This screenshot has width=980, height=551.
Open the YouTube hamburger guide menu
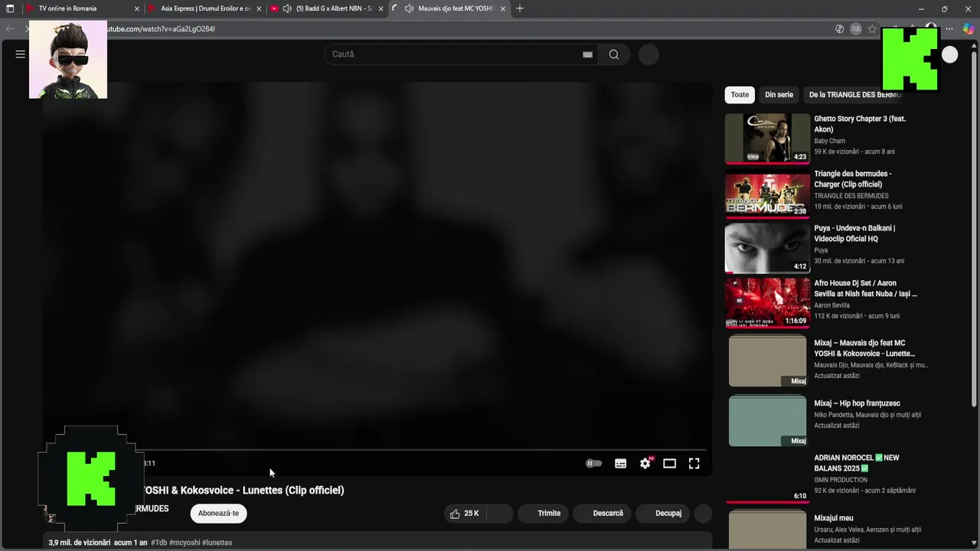21,54
